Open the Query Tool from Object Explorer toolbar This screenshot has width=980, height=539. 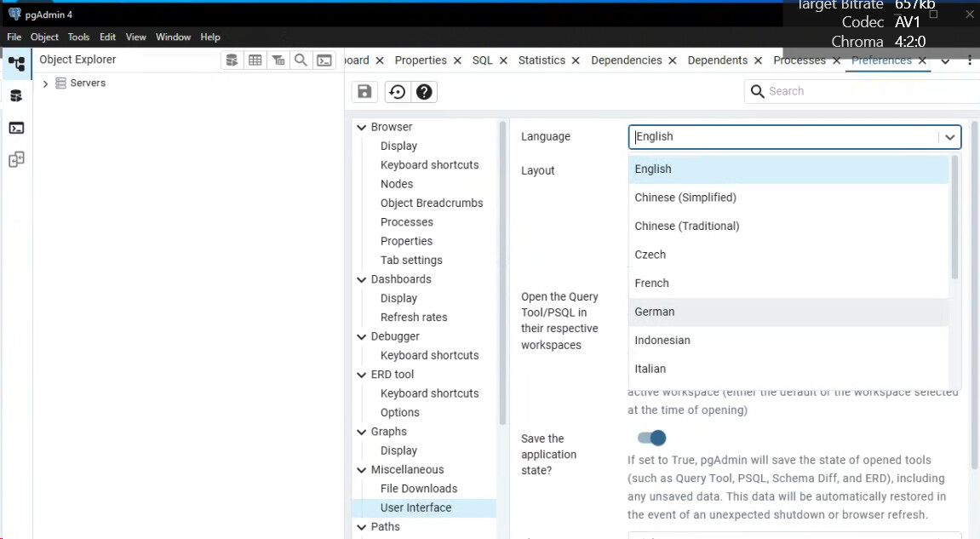[232, 60]
